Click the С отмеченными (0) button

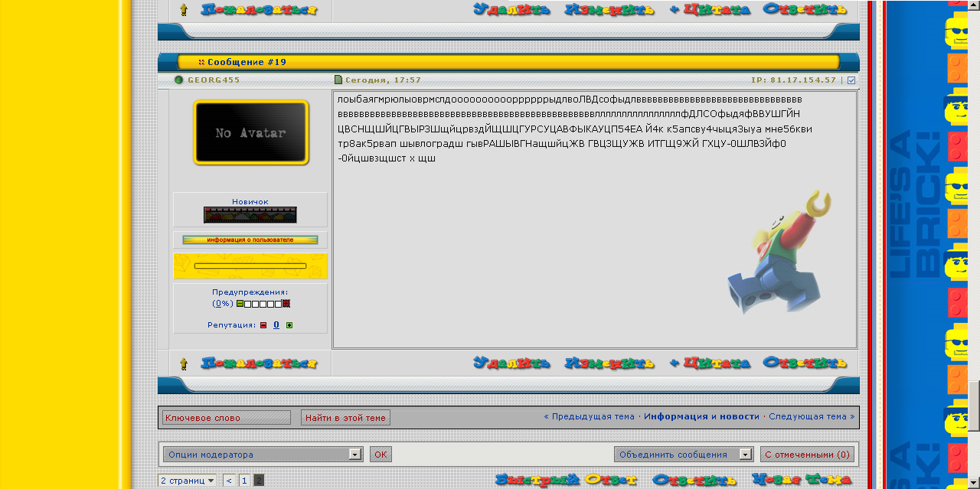pos(807,455)
